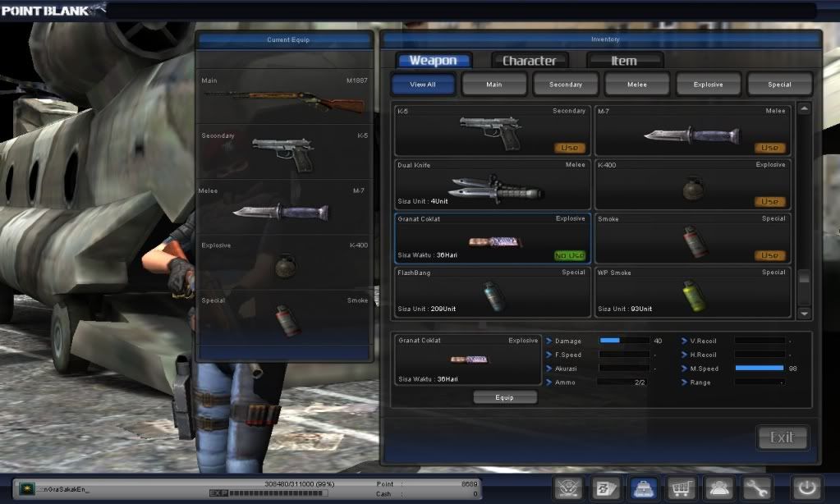Open the backpack inventory icon
The width and height of the screenshot is (840, 504).
point(644,488)
